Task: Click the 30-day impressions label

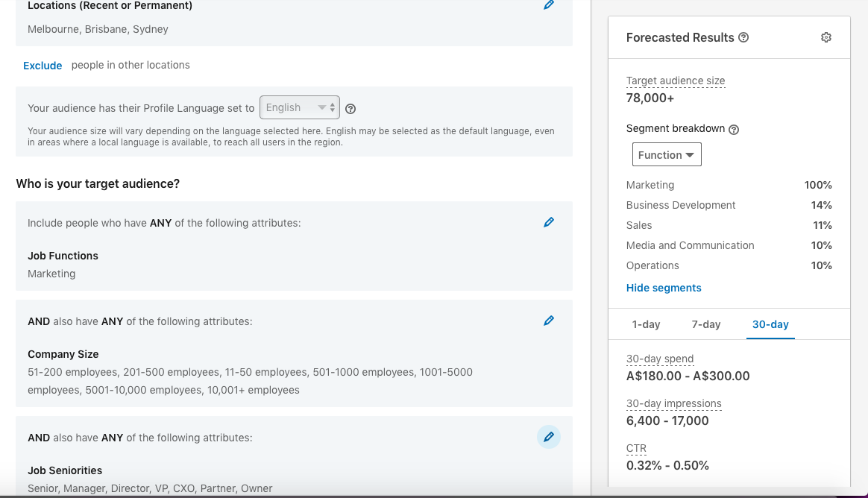Action: (674, 403)
